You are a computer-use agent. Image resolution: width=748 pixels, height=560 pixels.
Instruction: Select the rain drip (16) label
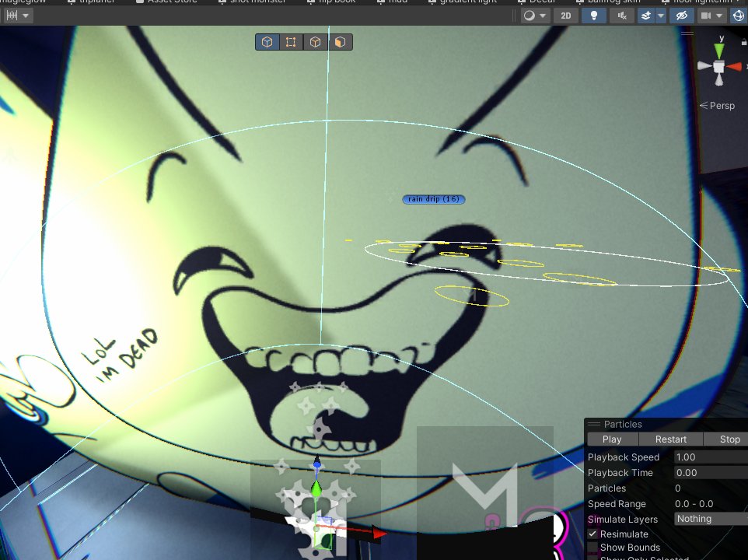433,199
